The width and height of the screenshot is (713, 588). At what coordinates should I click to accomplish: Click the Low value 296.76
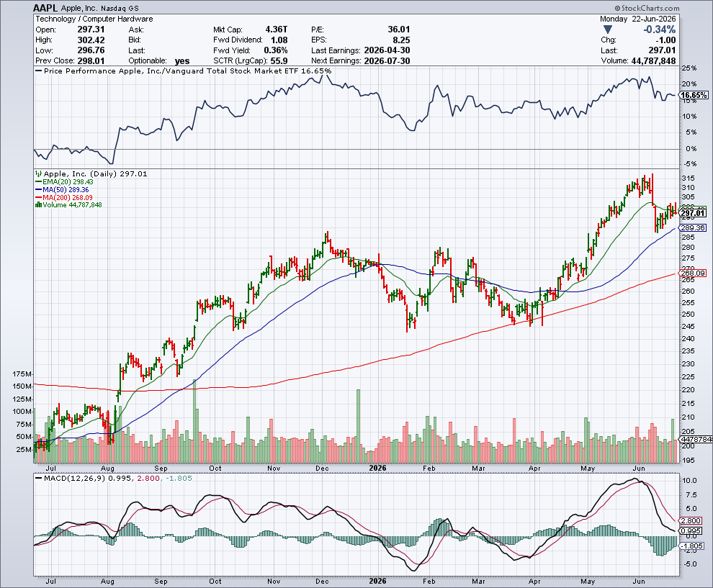click(91, 50)
